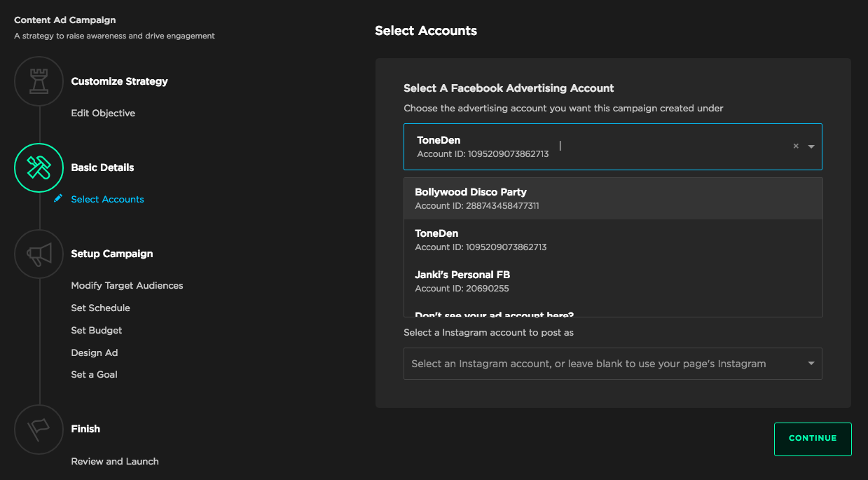Open the Set a Goal step
The width and height of the screenshot is (868, 480).
[94, 374]
